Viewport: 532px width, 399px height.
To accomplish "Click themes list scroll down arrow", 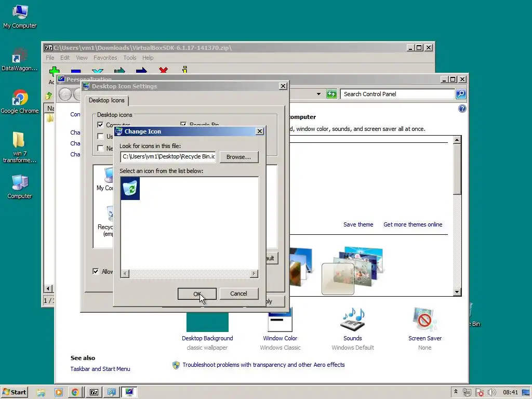I will pos(457,292).
